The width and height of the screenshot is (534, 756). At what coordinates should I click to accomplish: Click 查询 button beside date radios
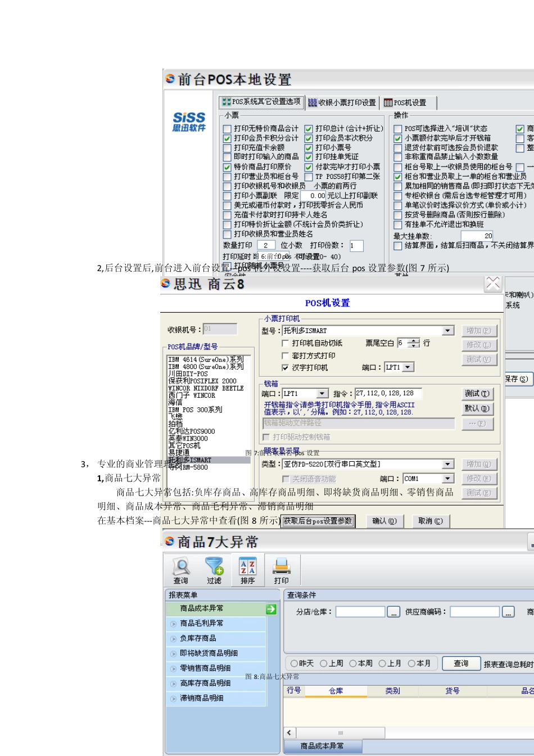(x=461, y=664)
